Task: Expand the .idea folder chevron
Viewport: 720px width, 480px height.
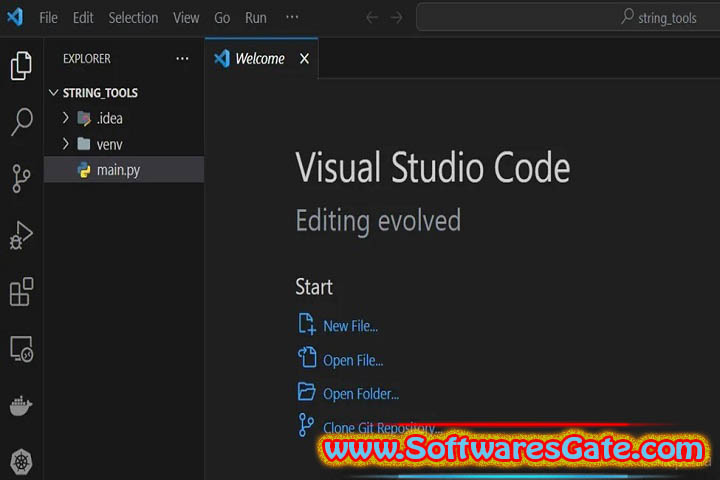Action: (x=65, y=118)
